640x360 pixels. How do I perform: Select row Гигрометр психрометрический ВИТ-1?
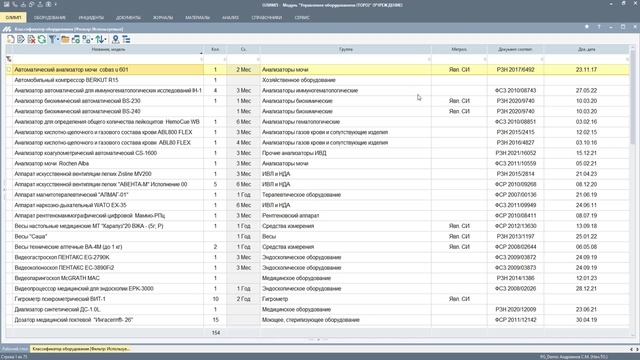[318, 299]
